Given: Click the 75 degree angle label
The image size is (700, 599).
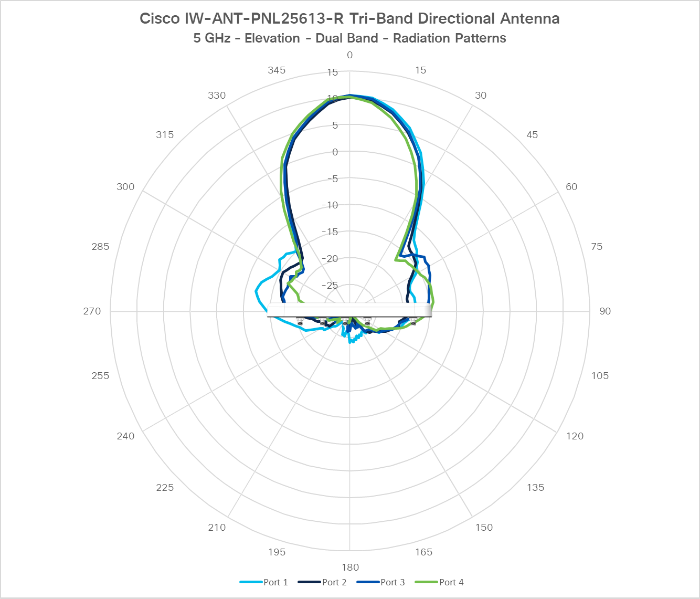Looking at the screenshot, I should click(597, 247).
